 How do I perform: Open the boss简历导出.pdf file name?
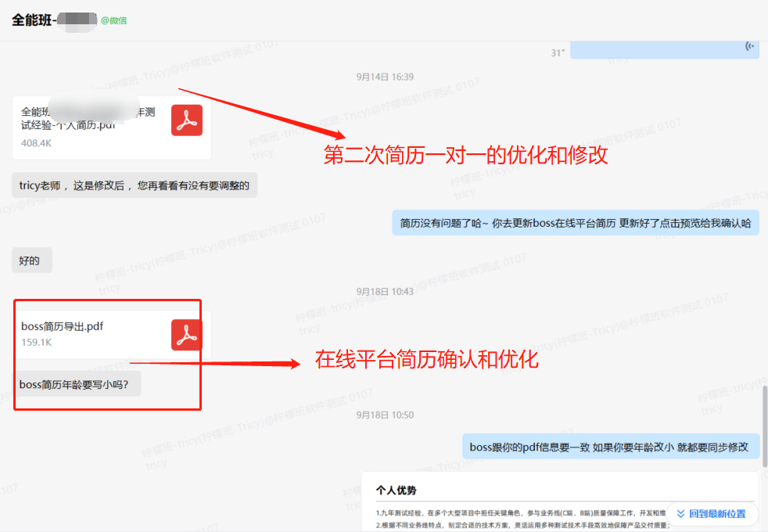63,326
